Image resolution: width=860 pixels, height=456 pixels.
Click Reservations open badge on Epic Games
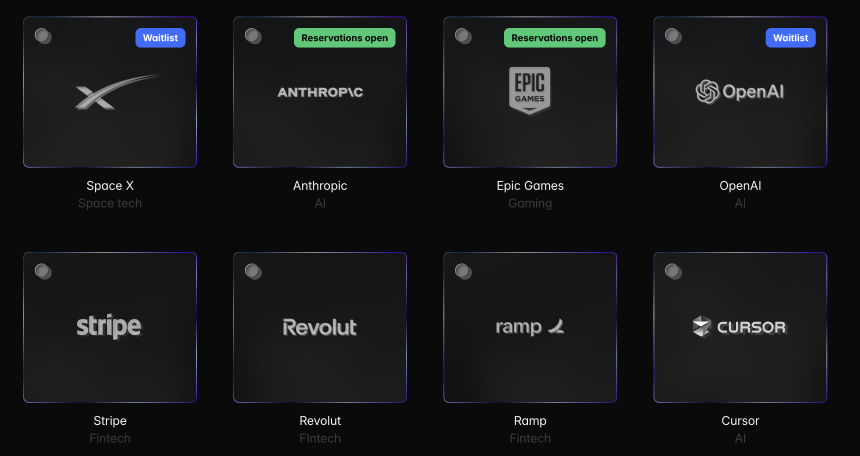click(555, 38)
